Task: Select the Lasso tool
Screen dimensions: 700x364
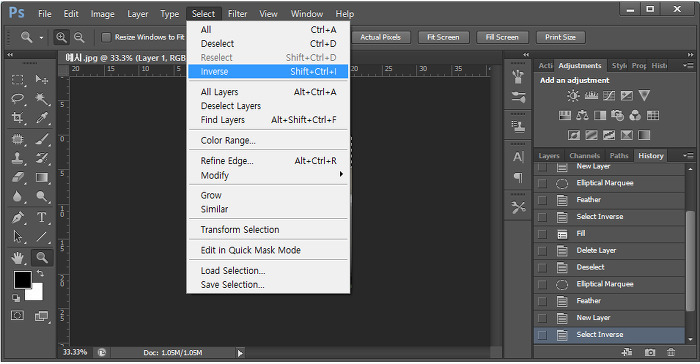Action: (17, 98)
